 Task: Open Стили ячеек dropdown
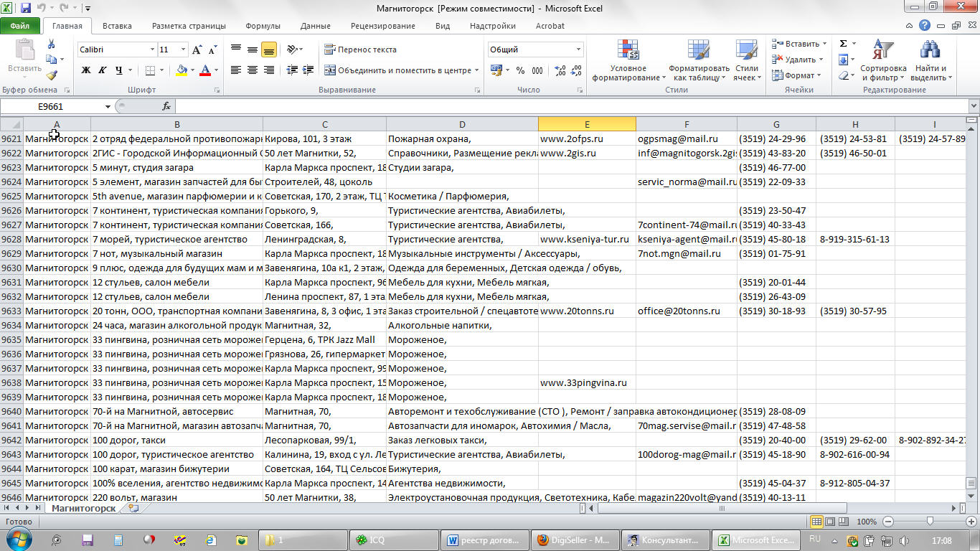point(747,60)
